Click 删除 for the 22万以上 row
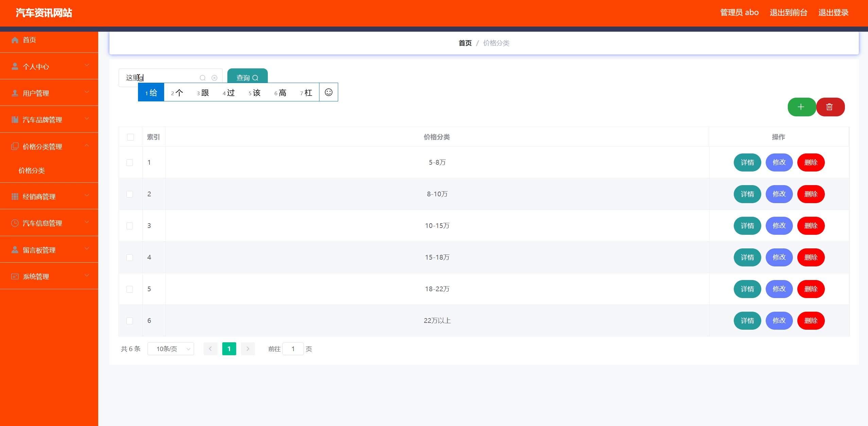This screenshot has width=868, height=426. (x=811, y=321)
